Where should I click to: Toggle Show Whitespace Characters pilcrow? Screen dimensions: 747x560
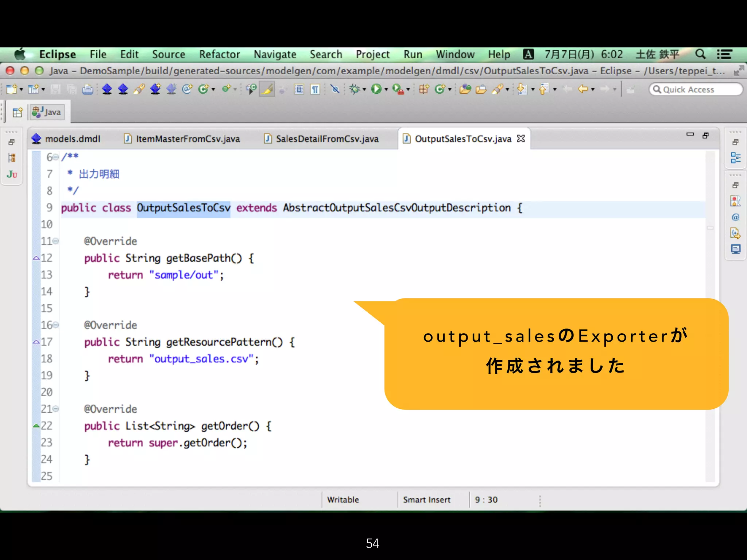point(315,89)
